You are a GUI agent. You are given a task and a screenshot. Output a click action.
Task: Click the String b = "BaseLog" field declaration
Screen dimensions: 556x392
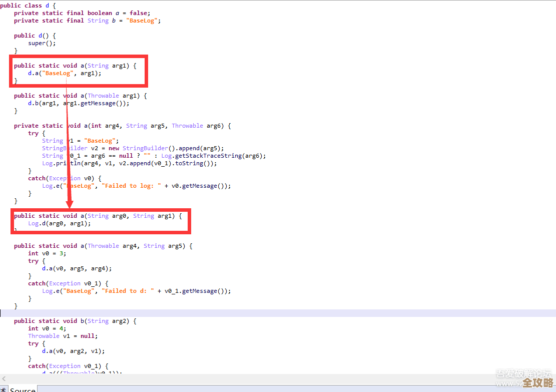click(87, 21)
